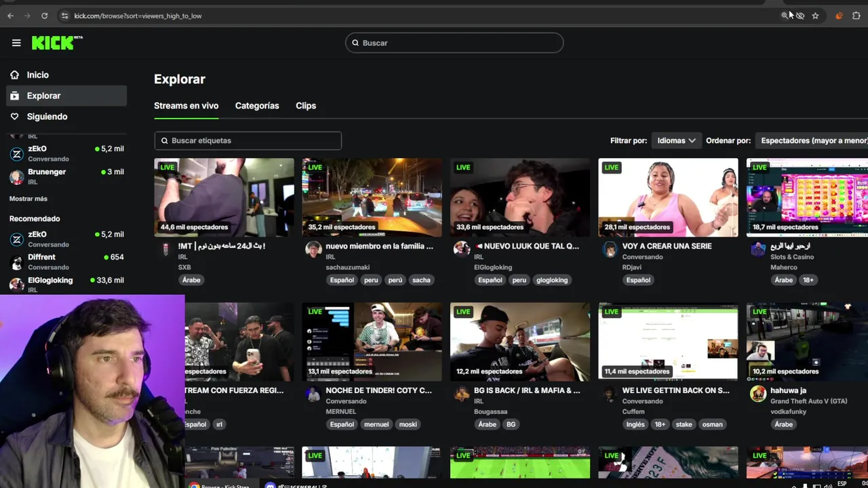This screenshot has height=488, width=868.
Task: Click the Bougassaa streamer avatar
Action: 461,394
